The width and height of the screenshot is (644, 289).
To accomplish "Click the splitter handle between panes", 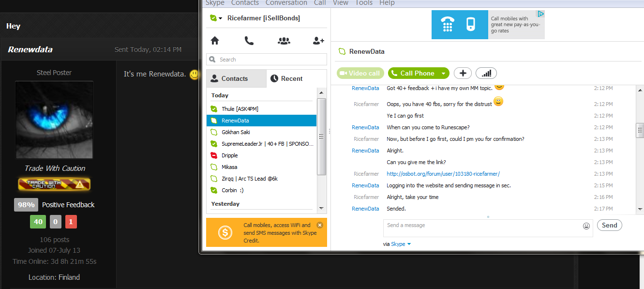I will [329, 131].
